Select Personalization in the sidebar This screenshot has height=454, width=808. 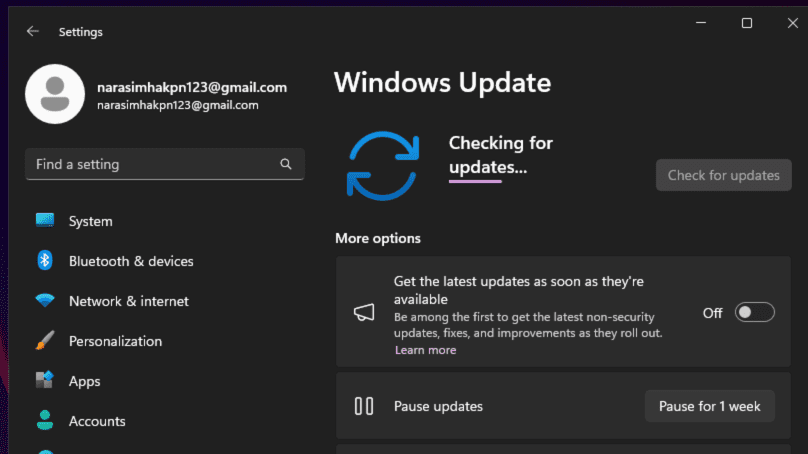pyautogui.click(x=115, y=341)
